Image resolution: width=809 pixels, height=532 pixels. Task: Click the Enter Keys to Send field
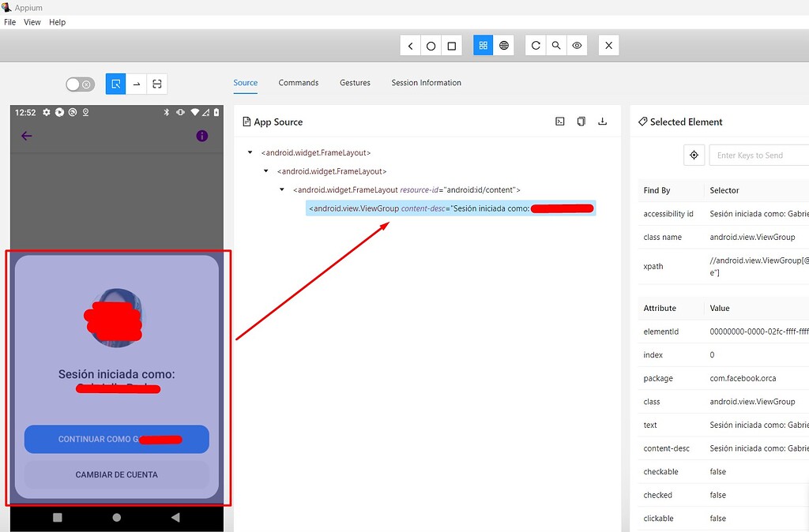point(758,155)
